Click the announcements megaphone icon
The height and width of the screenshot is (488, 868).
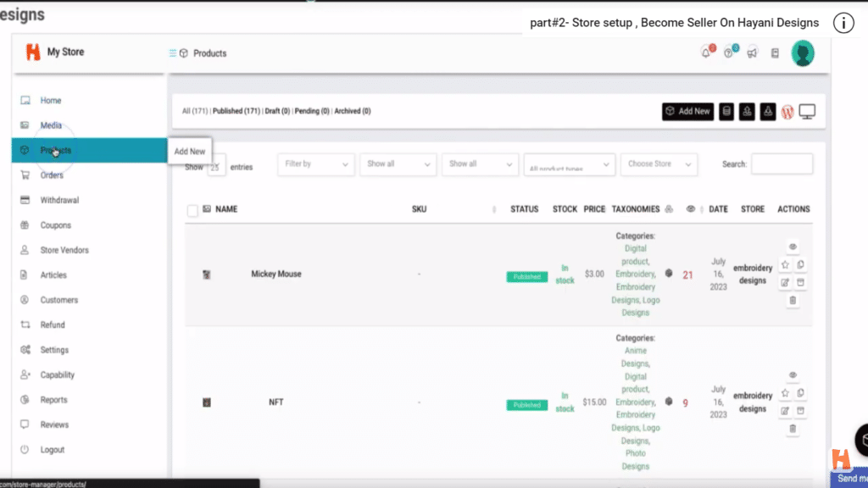pos(751,53)
